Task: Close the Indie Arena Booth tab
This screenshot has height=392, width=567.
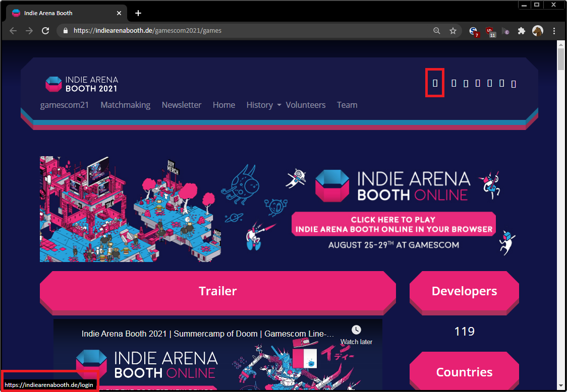Action: [119, 13]
